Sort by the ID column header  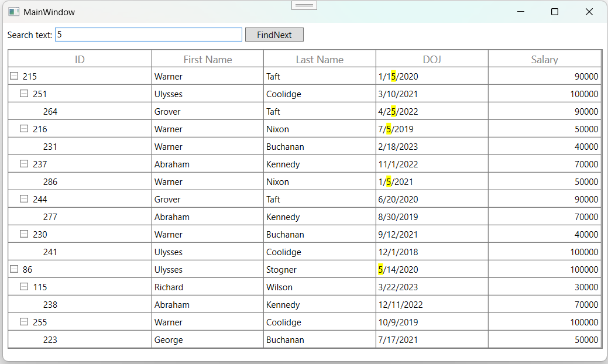pos(80,59)
